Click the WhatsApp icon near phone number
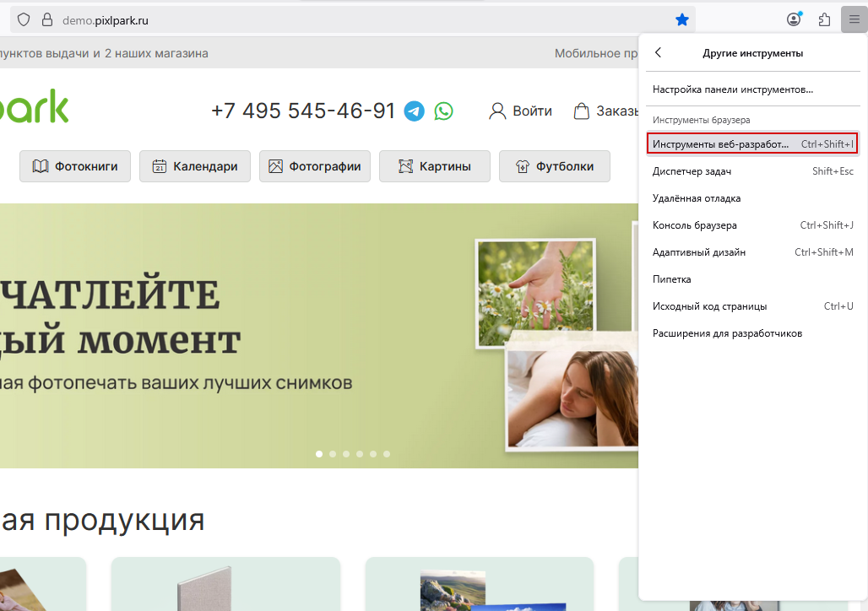Viewport: 868px width, 611px height. 443,111
